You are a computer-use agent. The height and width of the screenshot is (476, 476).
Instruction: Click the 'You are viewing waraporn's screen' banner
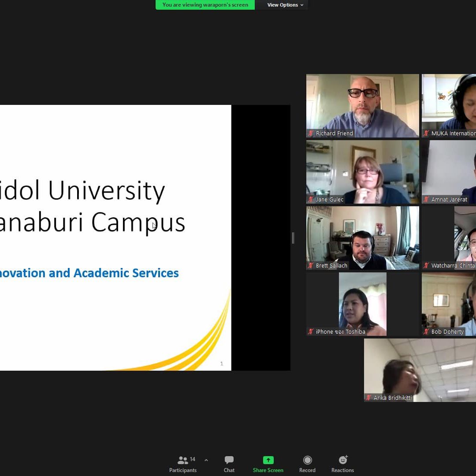pyautogui.click(x=205, y=5)
